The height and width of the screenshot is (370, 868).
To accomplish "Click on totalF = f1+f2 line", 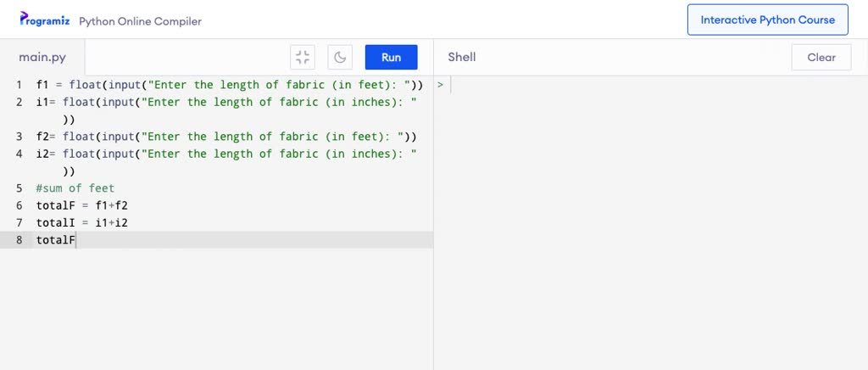I will [82, 205].
